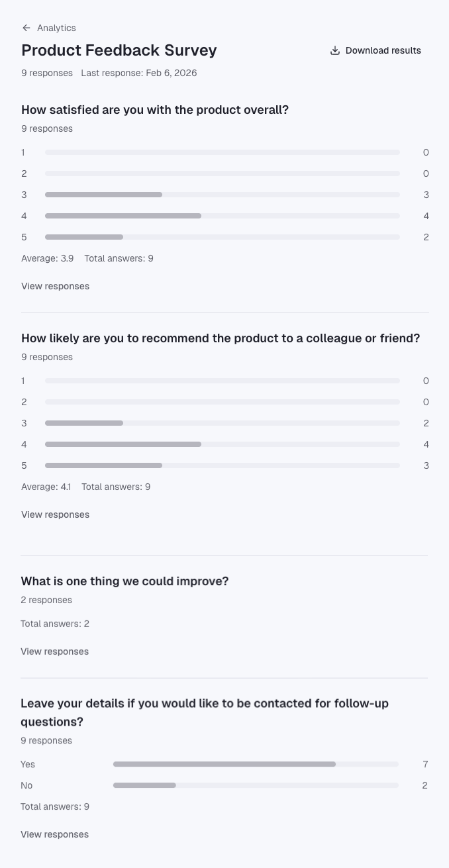
Task: Click the back arrow next to Analytics
Action: point(26,28)
